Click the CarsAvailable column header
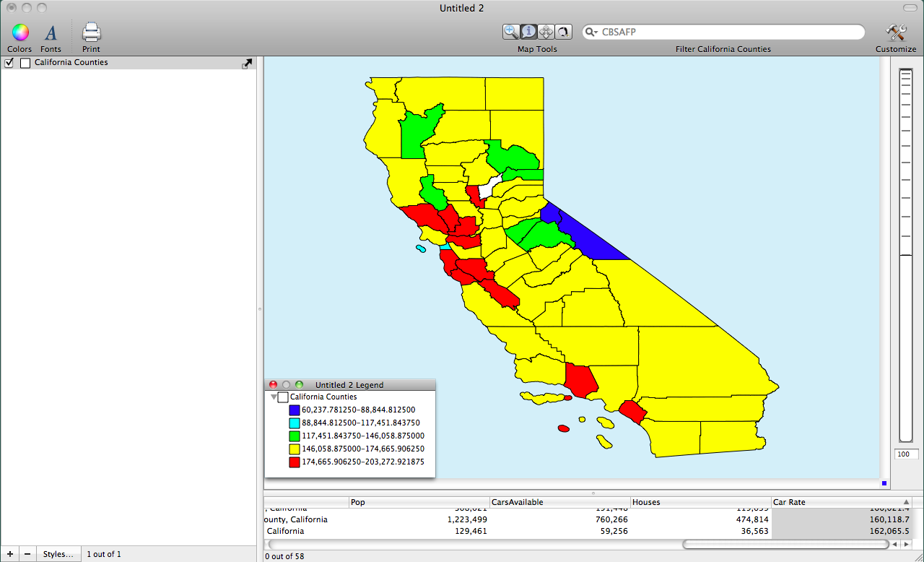Viewport: 924px width, 562px height. 558,502
